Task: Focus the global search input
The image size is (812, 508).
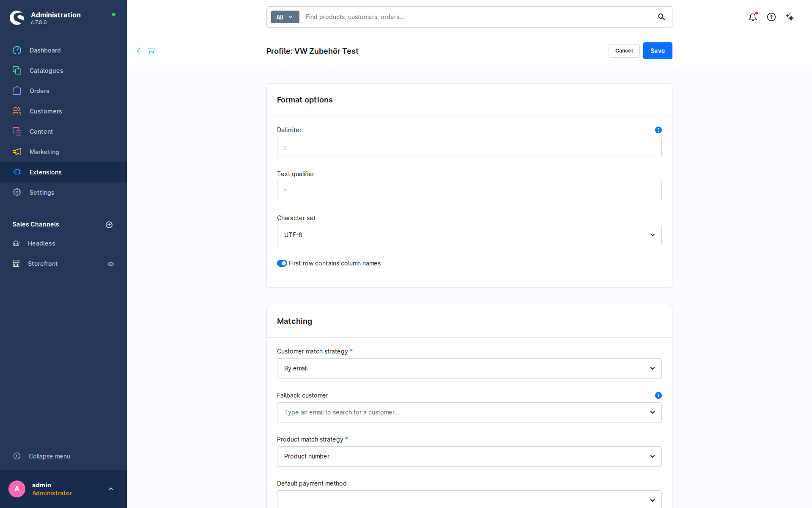Action: (x=478, y=17)
